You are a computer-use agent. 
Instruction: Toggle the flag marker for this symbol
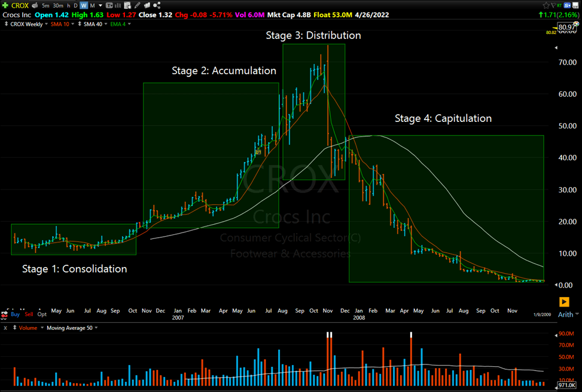coord(553,5)
